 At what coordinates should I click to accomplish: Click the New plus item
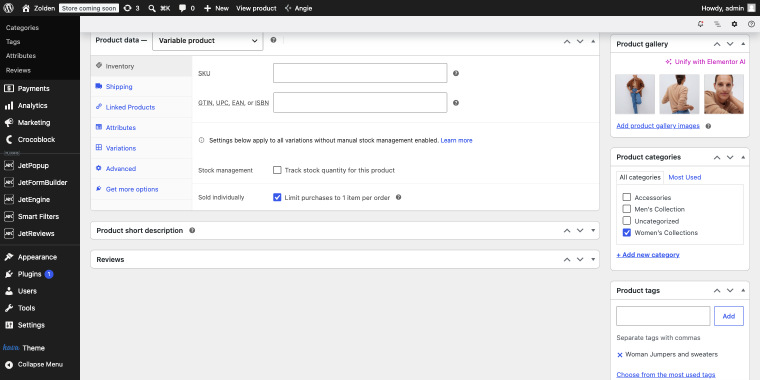pos(216,8)
